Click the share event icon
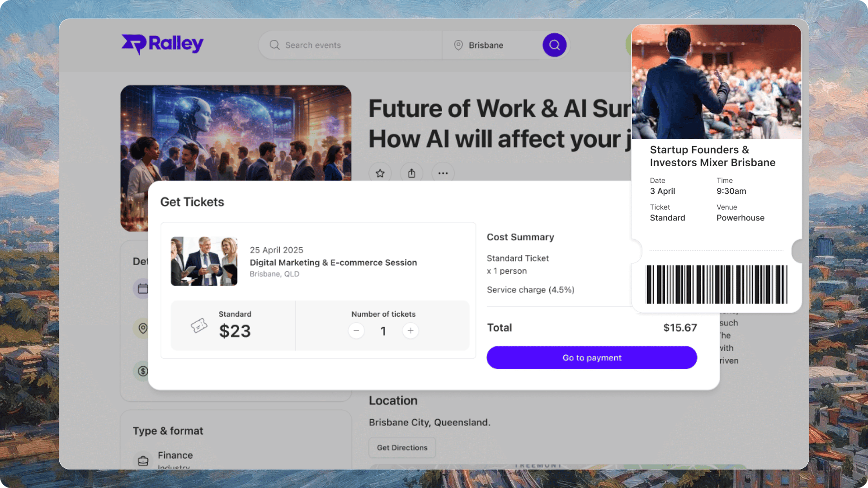868x488 pixels. 411,173
